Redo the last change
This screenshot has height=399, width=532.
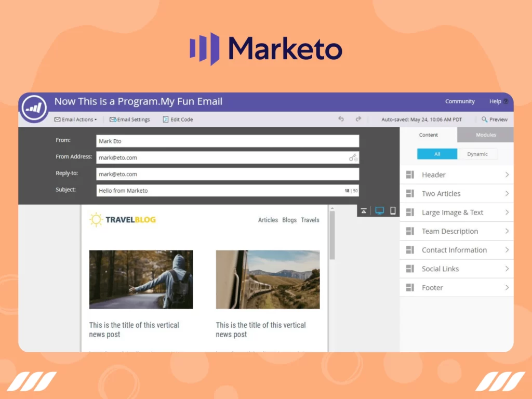click(358, 119)
